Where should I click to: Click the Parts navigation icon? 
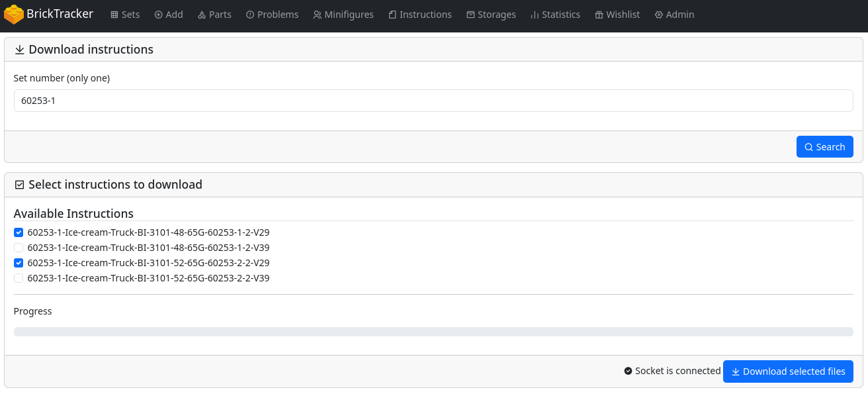(x=202, y=15)
